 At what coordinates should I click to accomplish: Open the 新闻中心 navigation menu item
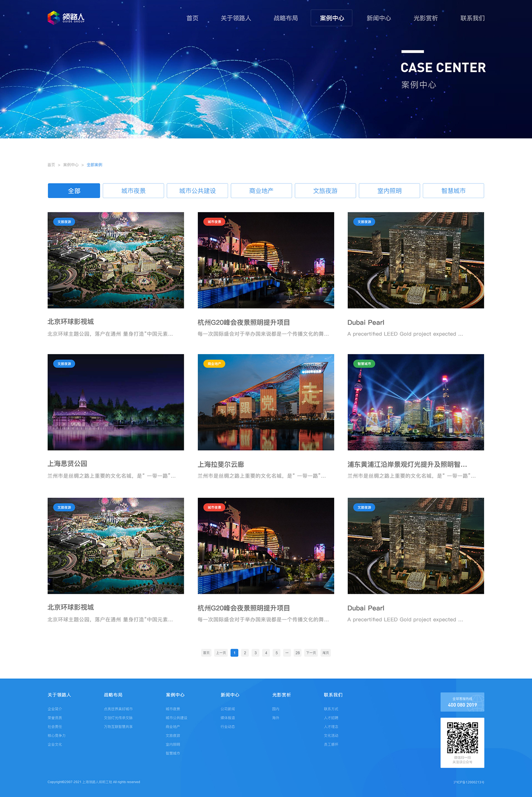click(378, 18)
